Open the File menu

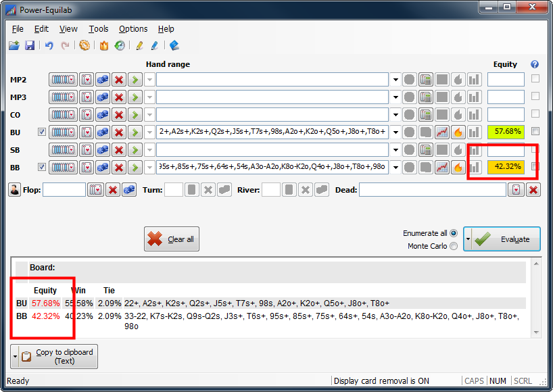pyautogui.click(x=18, y=29)
